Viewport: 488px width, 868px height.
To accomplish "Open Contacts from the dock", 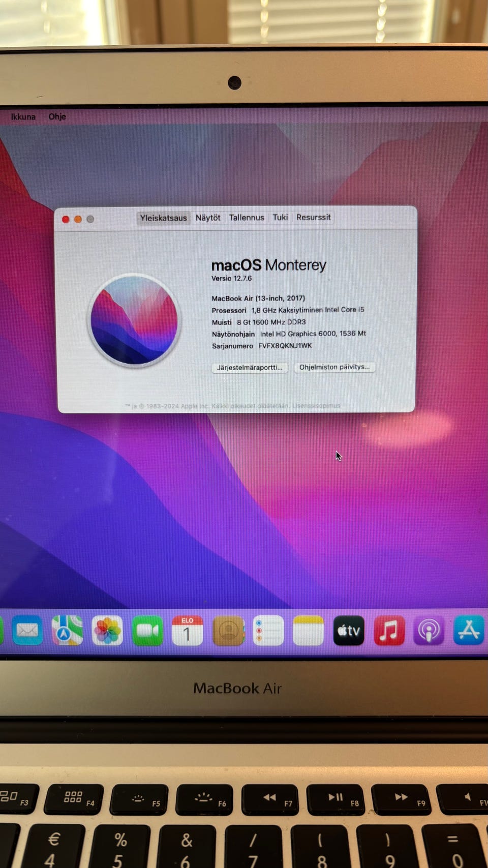I will (228, 631).
